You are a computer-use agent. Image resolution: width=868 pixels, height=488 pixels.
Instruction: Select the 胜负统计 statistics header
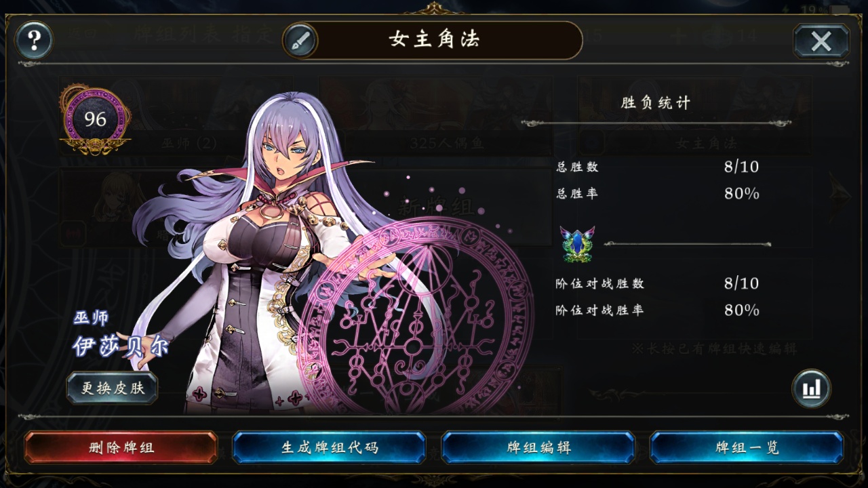(x=656, y=103)
